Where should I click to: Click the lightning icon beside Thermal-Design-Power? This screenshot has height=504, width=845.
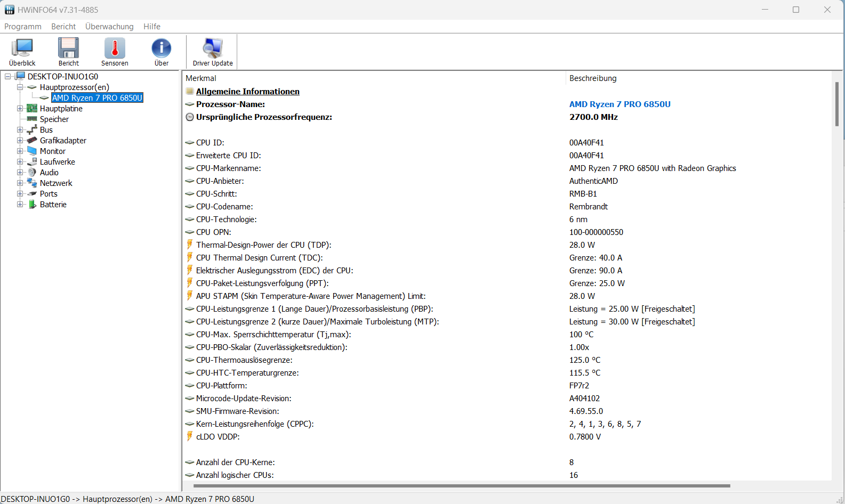pos(189,245)
